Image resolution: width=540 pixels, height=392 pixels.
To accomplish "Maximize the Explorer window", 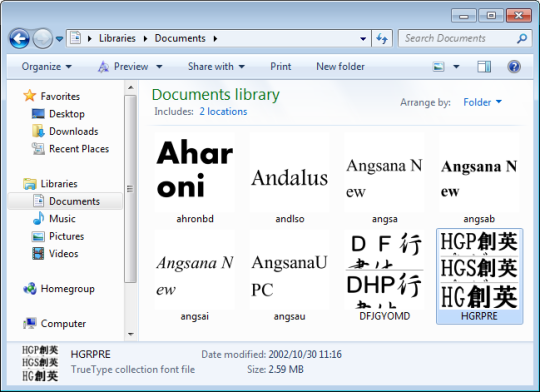I will click(x=491, y=16).
